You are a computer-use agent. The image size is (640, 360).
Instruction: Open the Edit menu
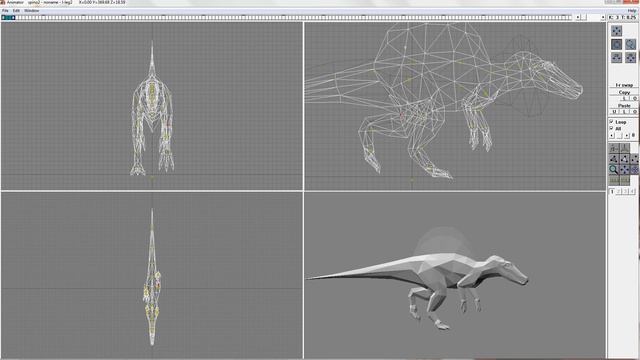16,11
